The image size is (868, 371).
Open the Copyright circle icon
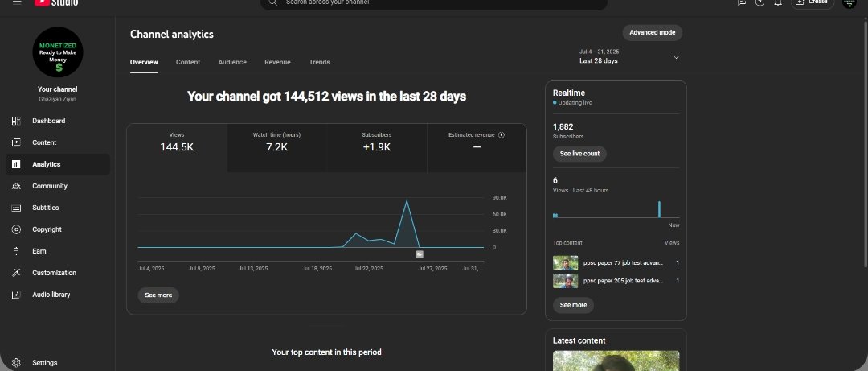tap(16, 229)
